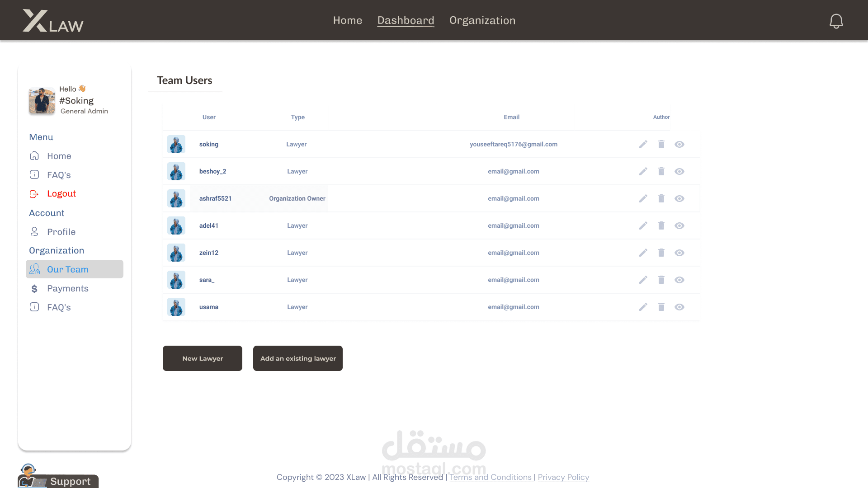Click Logout in sidebar menu
The height and width of the screenshot is (488, 868).
click(61, 193)
